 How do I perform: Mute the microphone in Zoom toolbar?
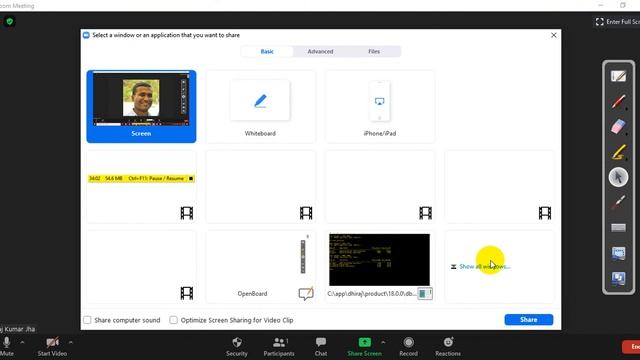[7, 347]
